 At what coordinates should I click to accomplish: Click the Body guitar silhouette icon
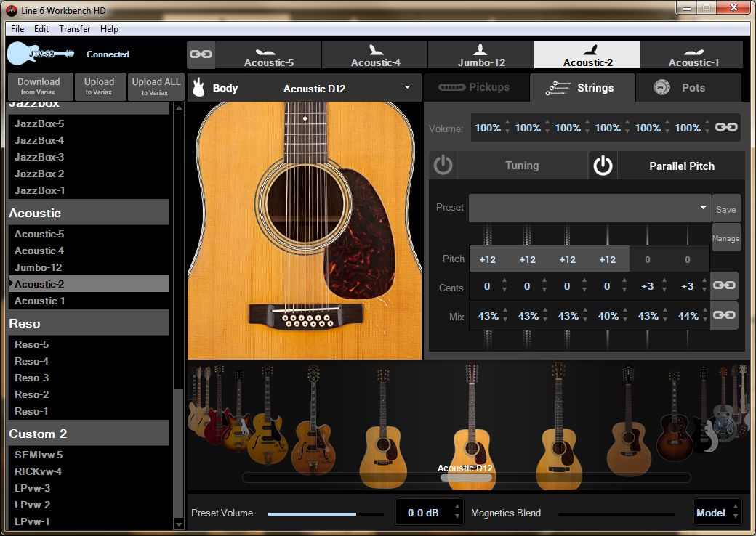(198, 88)
